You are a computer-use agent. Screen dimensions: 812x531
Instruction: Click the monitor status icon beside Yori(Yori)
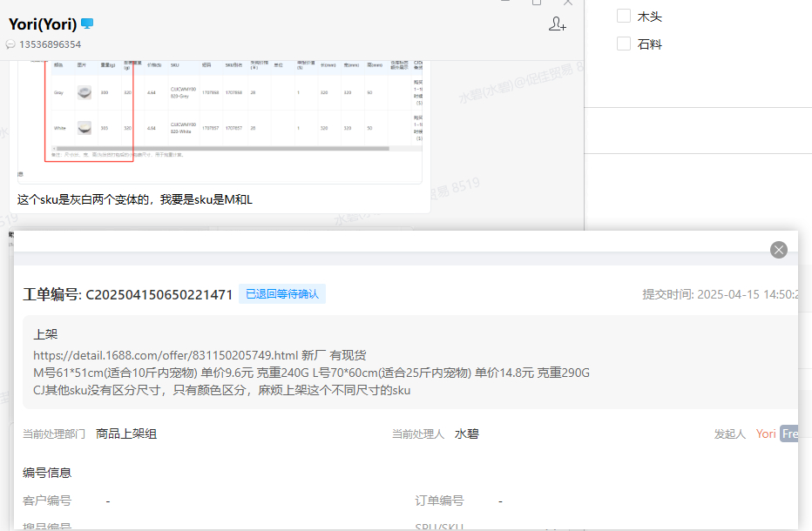click(87, 24)
